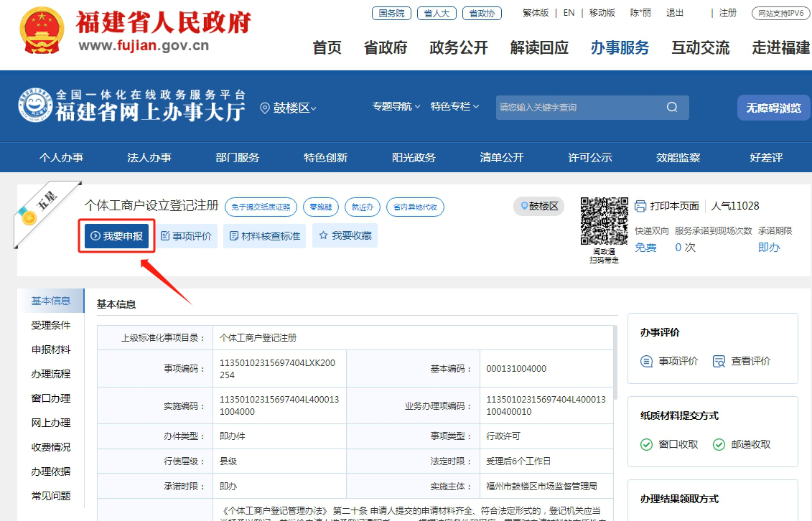
Task: Click the 我要申报 button
Action: pyautogui.click(x=116, y=235)
